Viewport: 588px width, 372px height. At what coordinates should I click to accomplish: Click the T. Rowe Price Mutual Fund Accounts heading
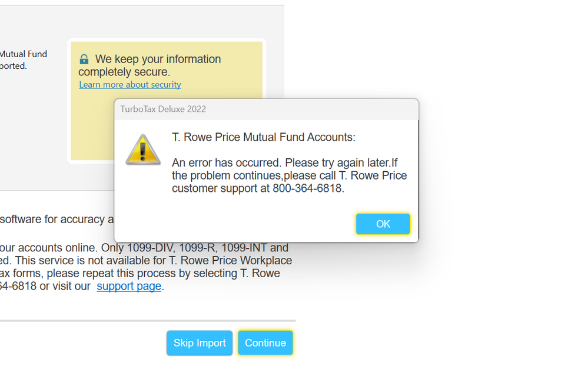point(264,137)
